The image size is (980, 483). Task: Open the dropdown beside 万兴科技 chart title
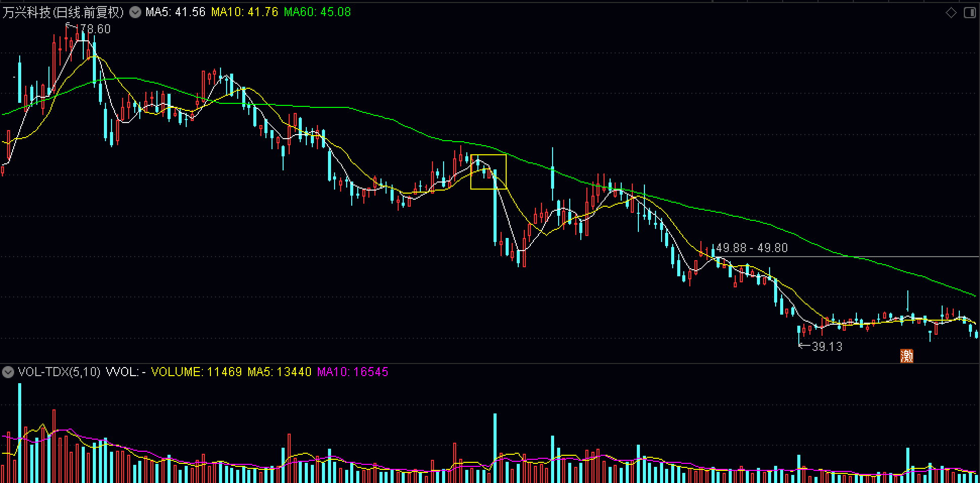(x=135, y=12)
